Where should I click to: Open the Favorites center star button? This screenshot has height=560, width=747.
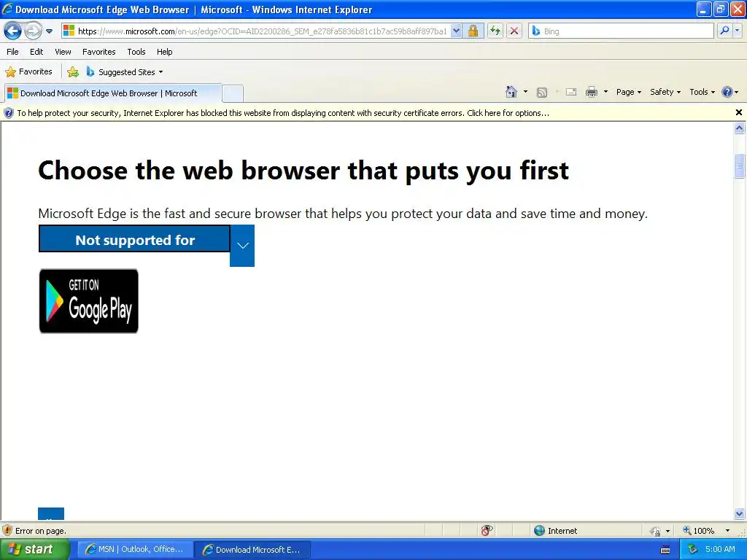pyautogui.click(x=28, y=72)
